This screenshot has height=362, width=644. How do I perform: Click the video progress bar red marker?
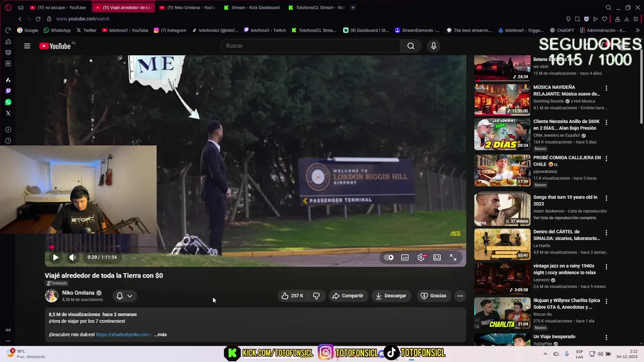[51, 247]
